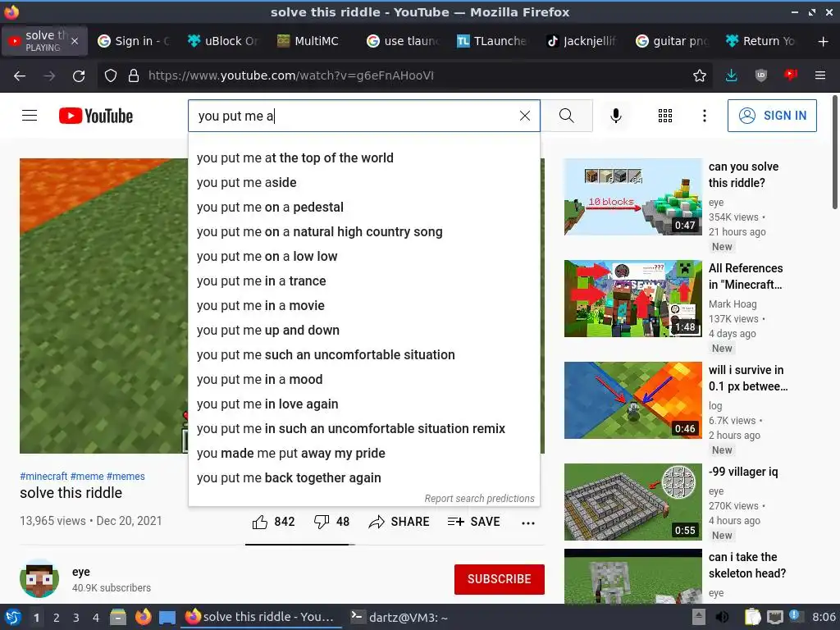Bookmark this page with the star icon
840x630 pixels.
click(699, 76)
